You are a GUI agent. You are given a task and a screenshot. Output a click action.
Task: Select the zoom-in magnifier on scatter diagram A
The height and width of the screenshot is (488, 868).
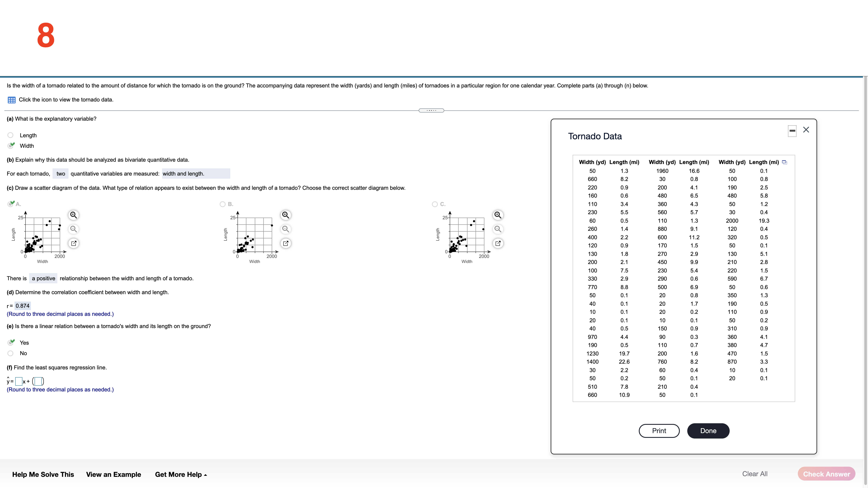coord(73,215)
